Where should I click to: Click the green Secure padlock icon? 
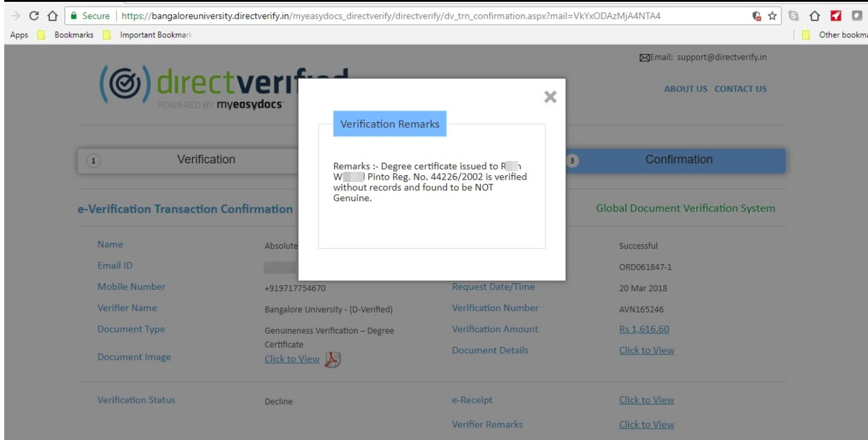pos(73,16)
